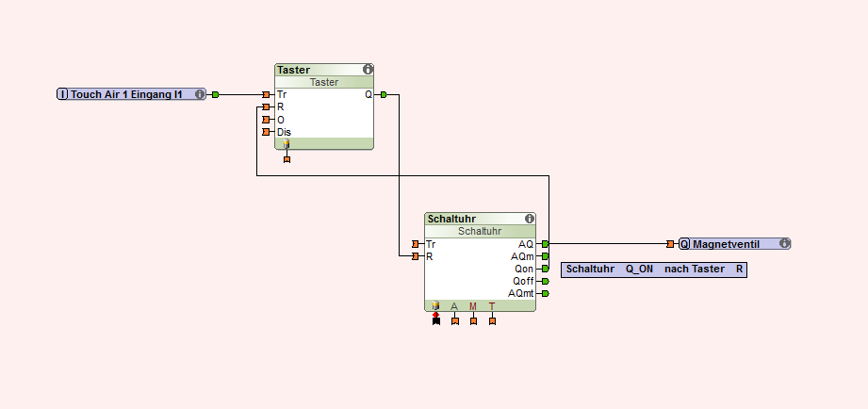Click the Dis label in the Taster block
Viewport: 868px width, 409px height.
(284, 132)
